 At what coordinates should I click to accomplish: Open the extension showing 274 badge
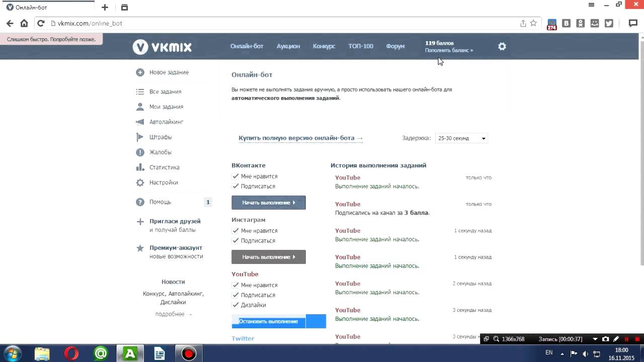[552, 24]
